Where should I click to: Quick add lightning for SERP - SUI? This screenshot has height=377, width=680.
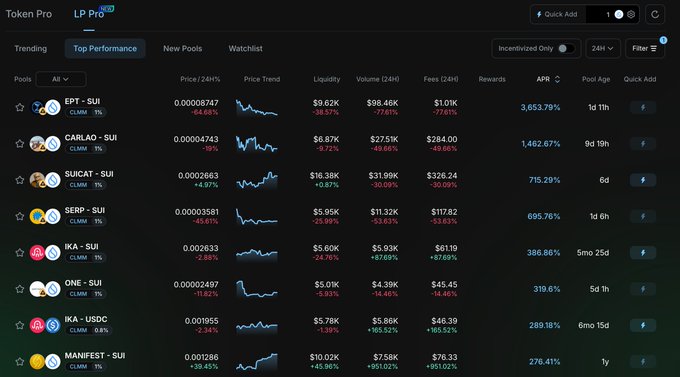click(x=643, y=216)
